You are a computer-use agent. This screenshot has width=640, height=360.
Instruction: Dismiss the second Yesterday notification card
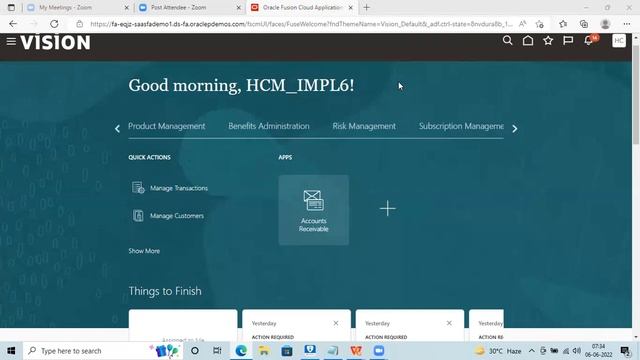tap(449, 323)
